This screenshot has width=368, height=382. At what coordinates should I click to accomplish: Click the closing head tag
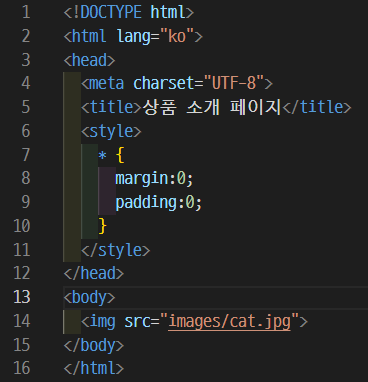point(94,273)
